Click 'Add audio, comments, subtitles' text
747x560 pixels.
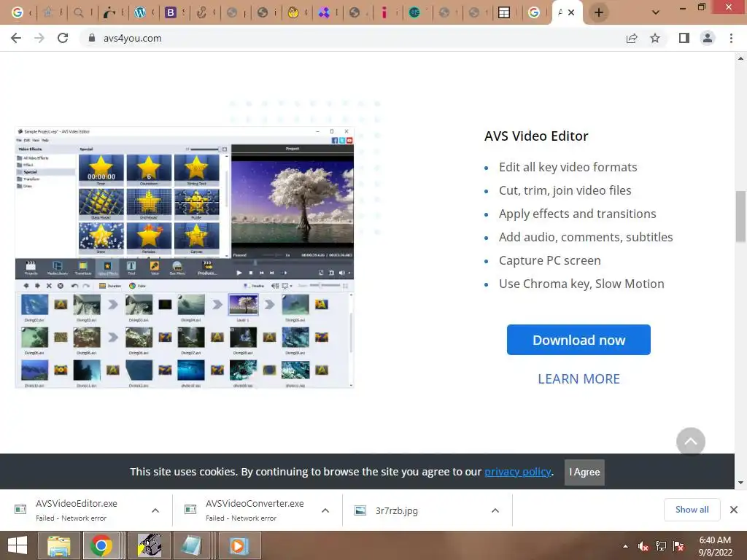[x=586, y=237]
